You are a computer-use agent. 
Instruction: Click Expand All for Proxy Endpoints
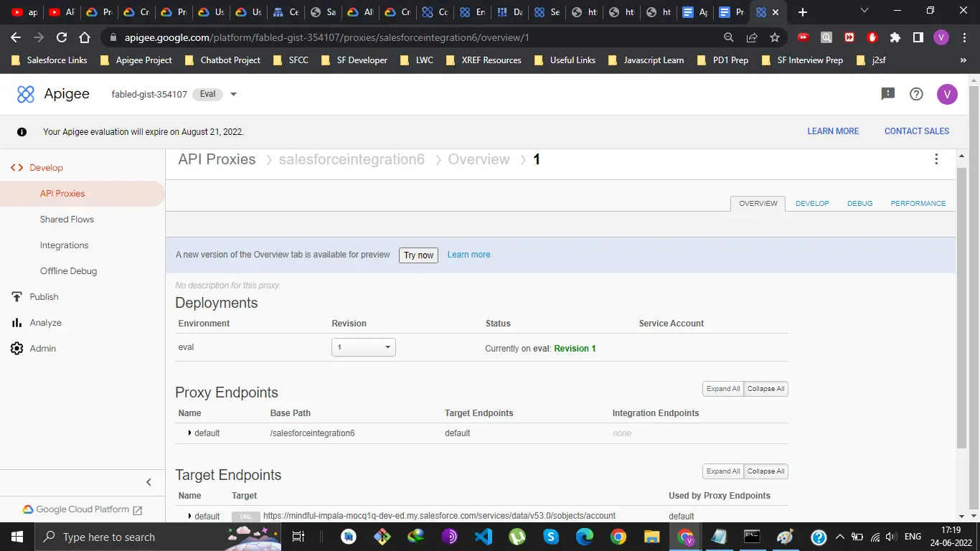pos(723,389)
